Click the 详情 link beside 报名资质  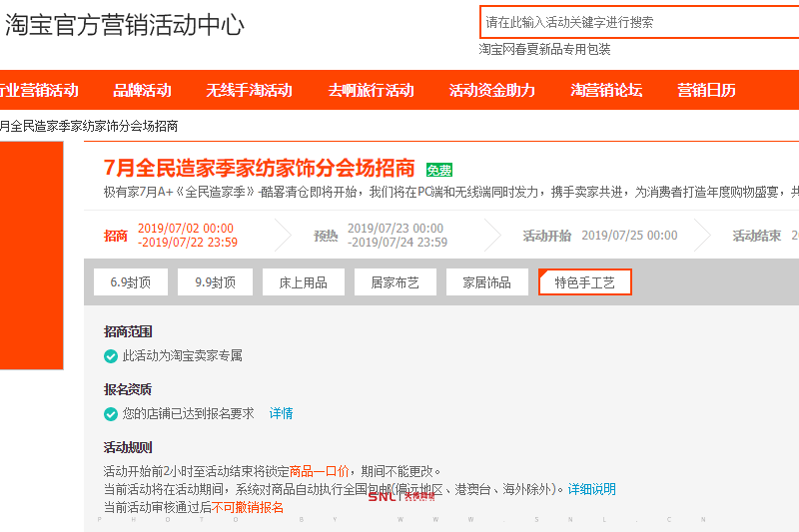tap(281, 414)
